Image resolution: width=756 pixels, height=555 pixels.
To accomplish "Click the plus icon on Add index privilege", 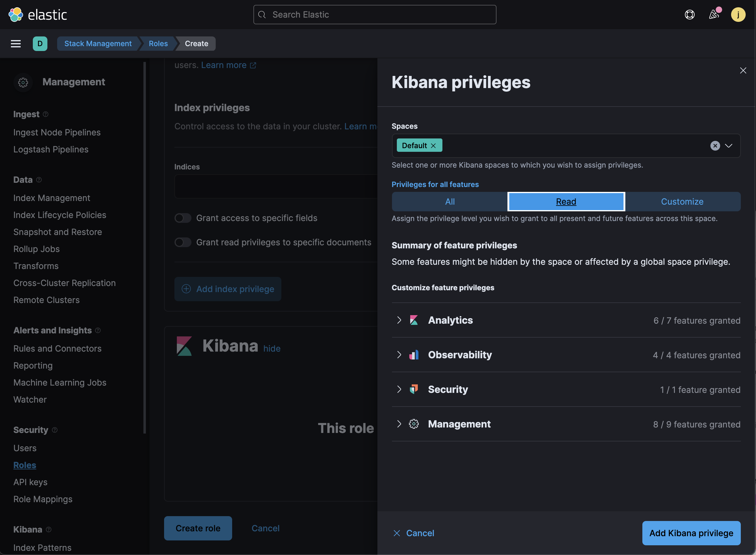I will pos(186,289).
